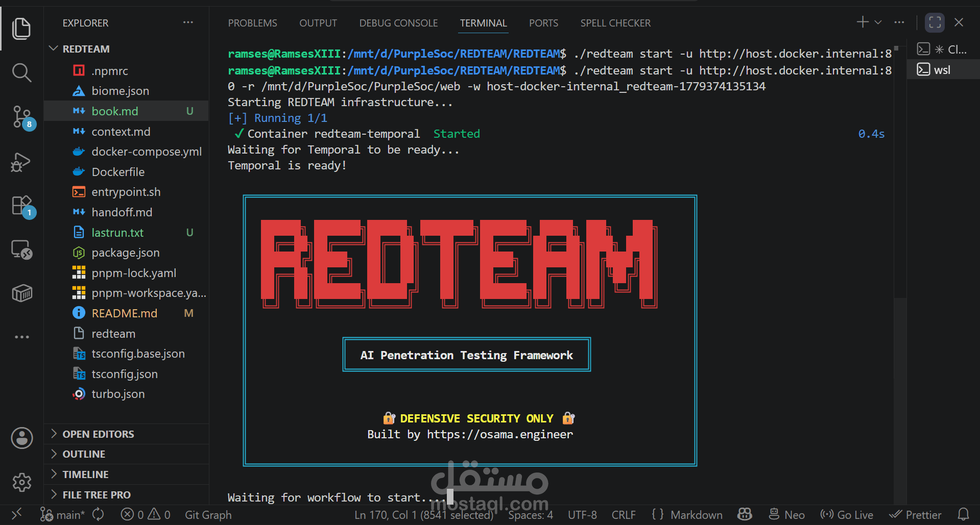Show additional activity bar views

pos(21,337)
